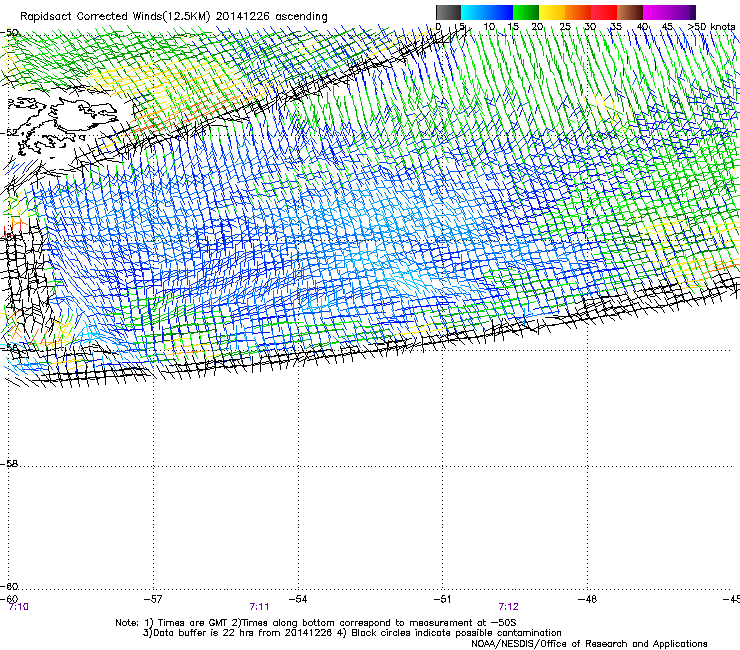The width and height of the screenshot is (740, 650).
Task: Click the dark purple 45-50 knots color segment
Action: (x=683, y=12)
